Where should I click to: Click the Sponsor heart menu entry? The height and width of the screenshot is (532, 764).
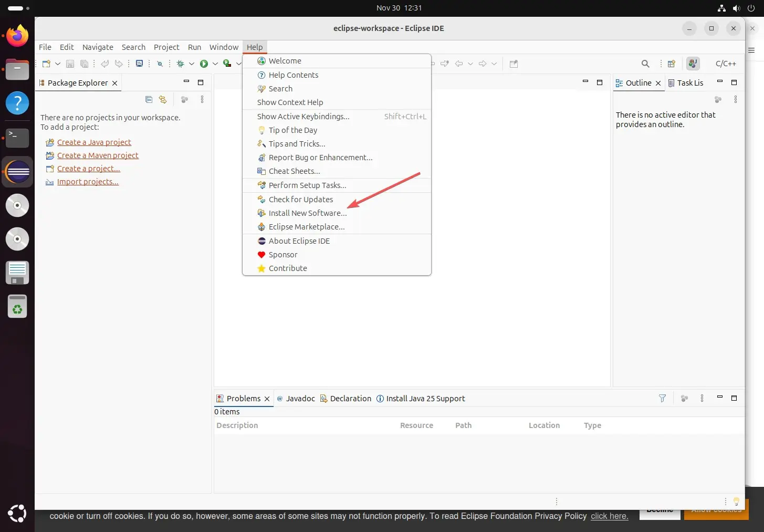click(337, 255)
